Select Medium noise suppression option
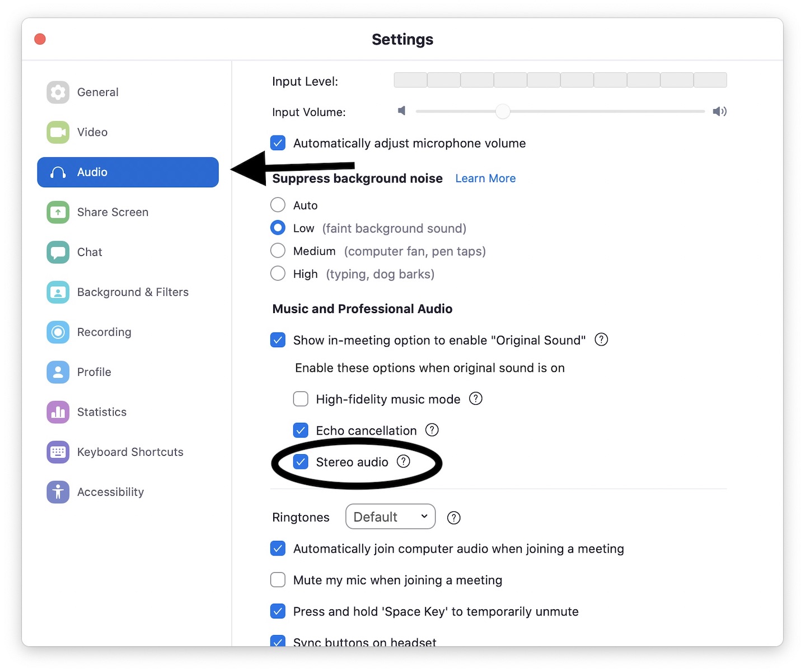Screen dimensions: 805x672 click(x=278, y=251)
